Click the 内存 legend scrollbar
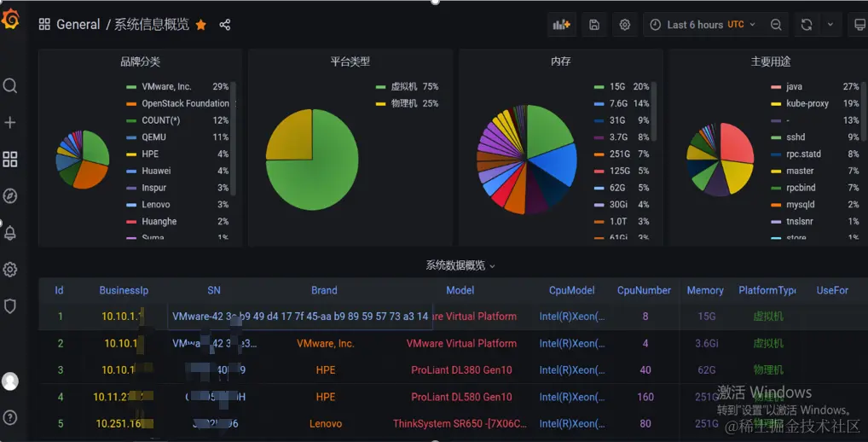 point(654,111)
